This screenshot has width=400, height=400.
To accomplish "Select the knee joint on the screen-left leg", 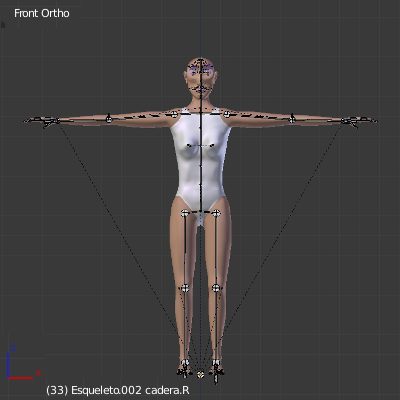I will coord(185,288).
